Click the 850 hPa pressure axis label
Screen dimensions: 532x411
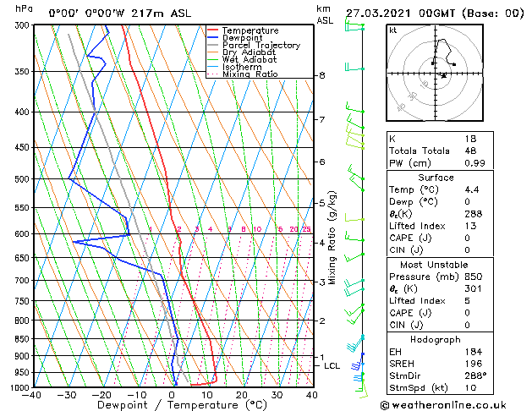coord(22,339)
